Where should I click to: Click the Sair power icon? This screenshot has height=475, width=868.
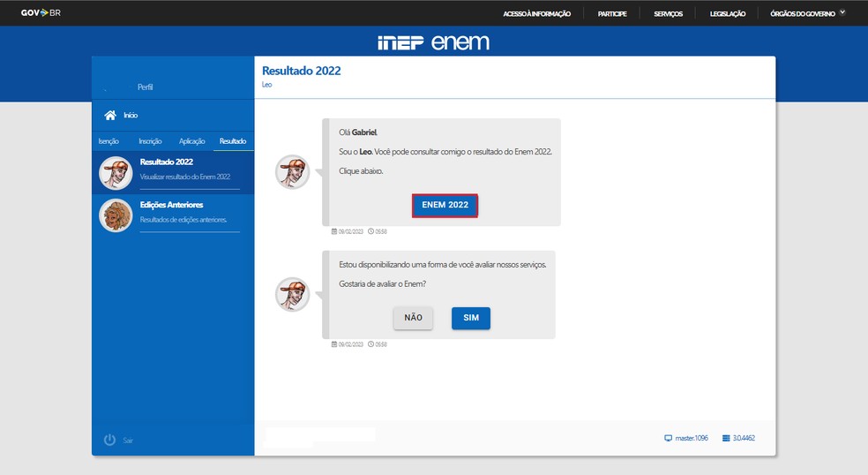click(x=110, y=440)
